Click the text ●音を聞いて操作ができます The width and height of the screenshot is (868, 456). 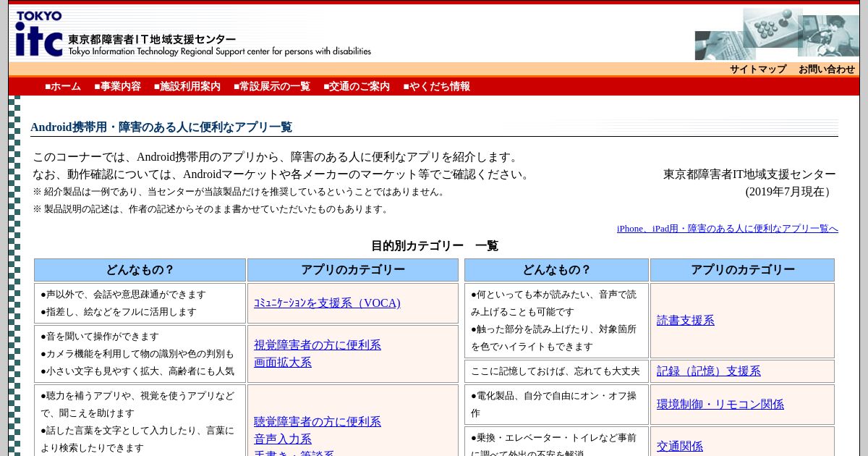pos(100,337)
